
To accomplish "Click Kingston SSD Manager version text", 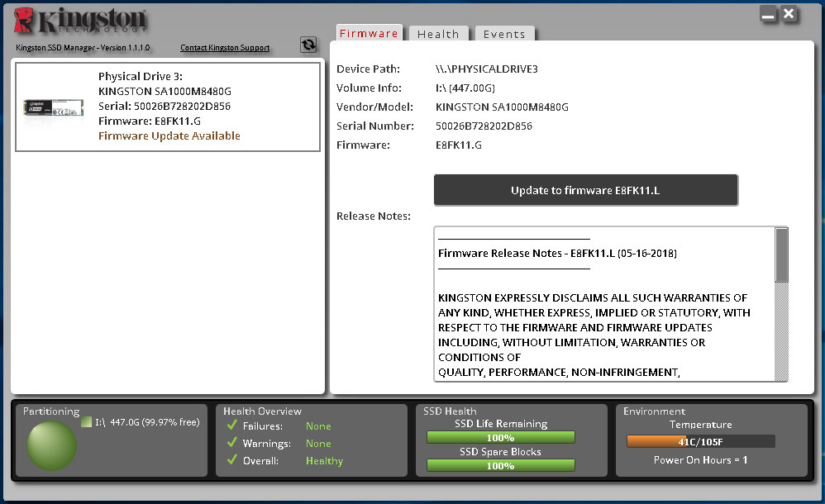I will [x=83, y=47].
